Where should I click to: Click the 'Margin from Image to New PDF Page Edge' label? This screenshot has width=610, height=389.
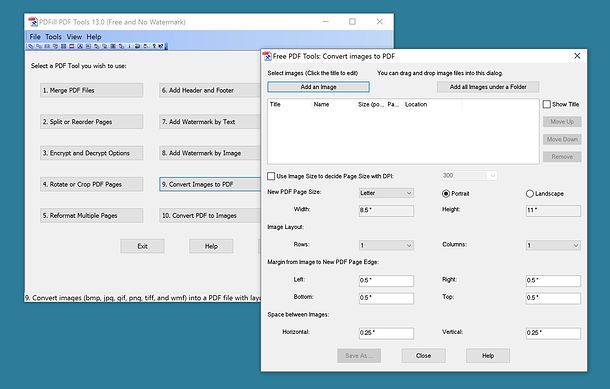(323, 262)
